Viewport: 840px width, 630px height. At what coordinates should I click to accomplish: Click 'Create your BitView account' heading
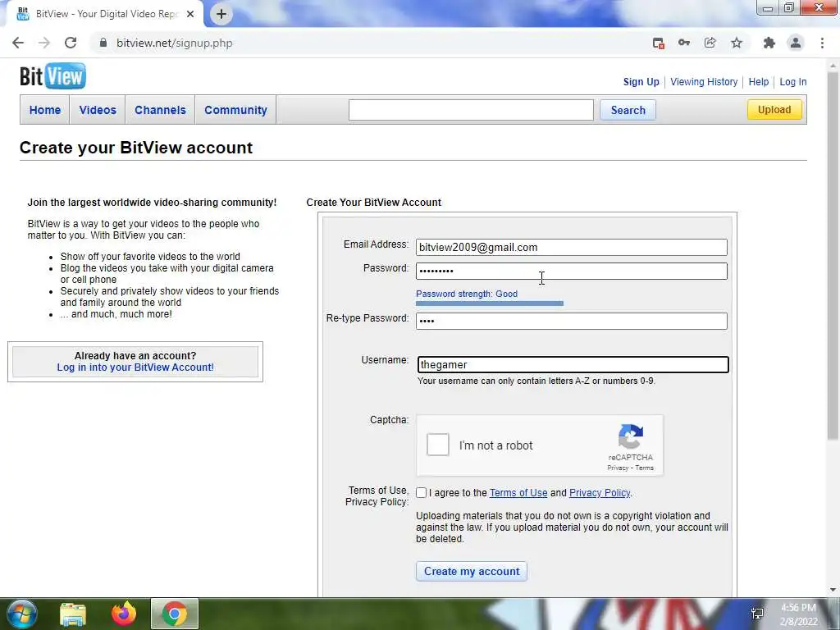click(x=136, y=148)
